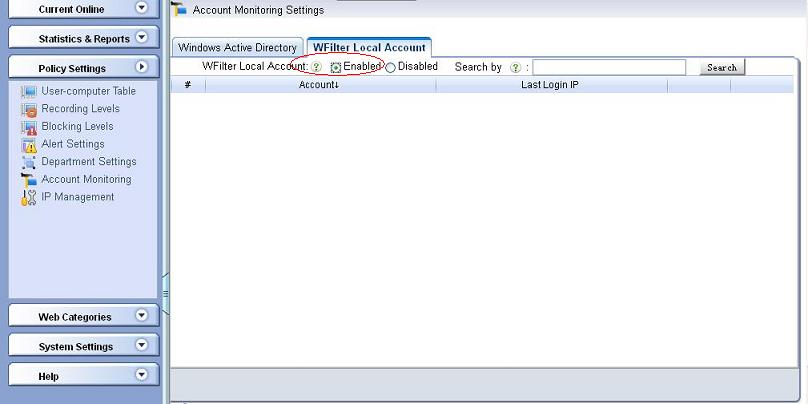Click the Search by text field
808x404 pixels.
[609, 68]
